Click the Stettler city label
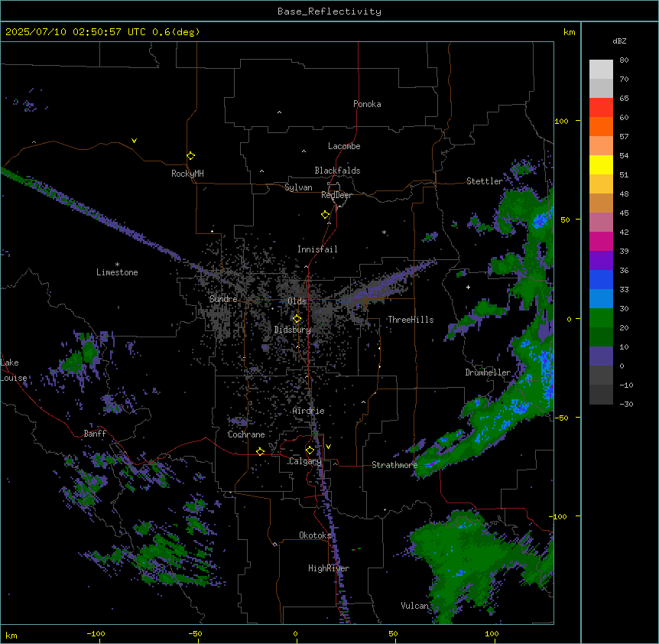The width and height of the screenshot is (659, 644). (x=485, y=181)
